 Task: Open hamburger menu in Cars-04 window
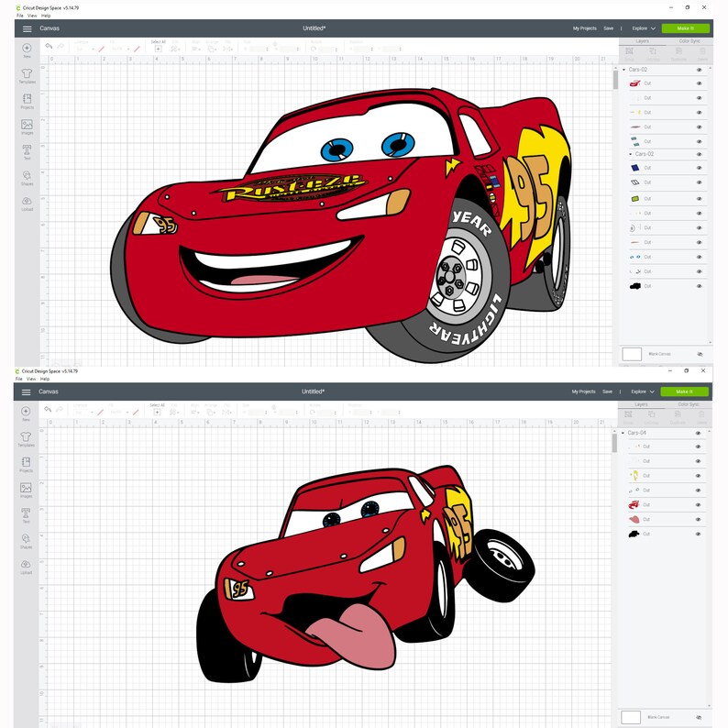pos(26,392)
